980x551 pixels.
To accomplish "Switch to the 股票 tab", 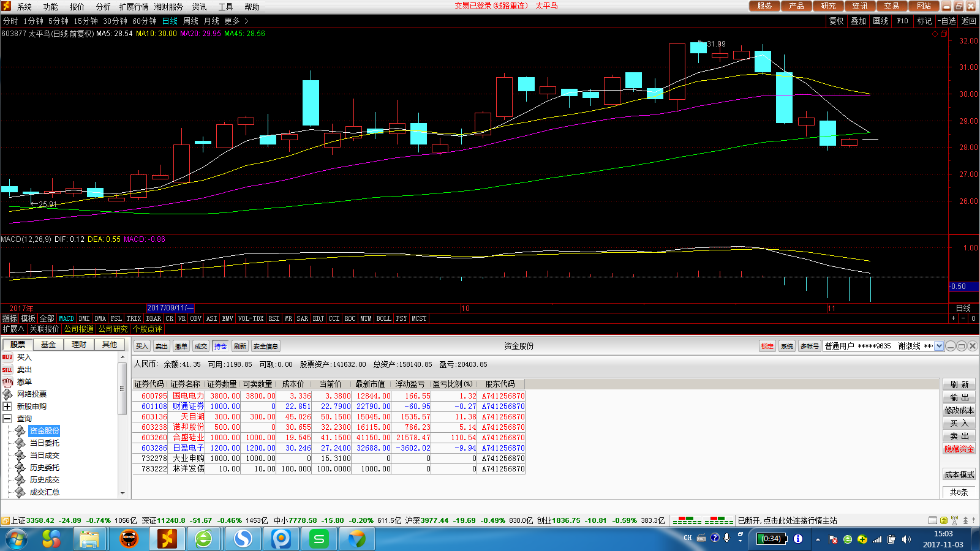I will (18, 345).
